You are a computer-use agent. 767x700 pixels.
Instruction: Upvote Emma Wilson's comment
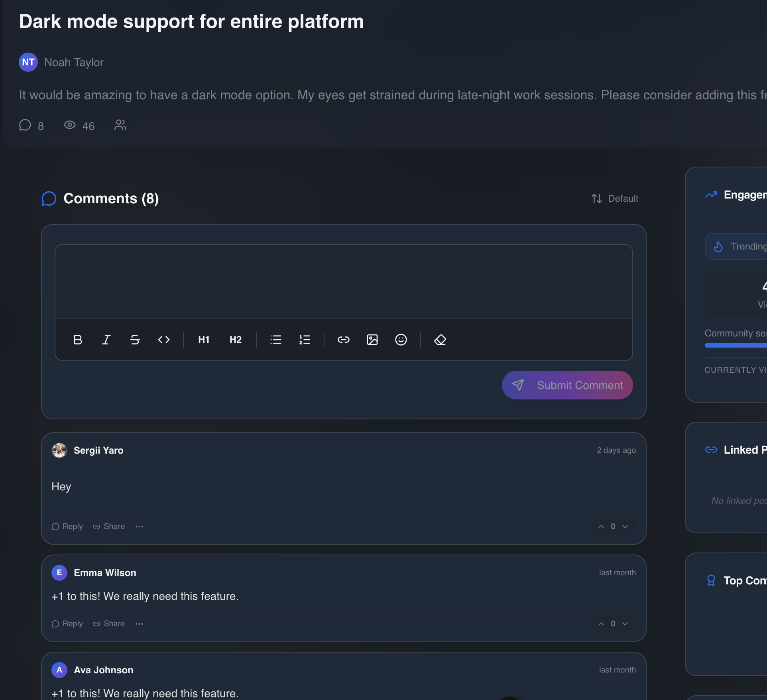tap(601, 624)
